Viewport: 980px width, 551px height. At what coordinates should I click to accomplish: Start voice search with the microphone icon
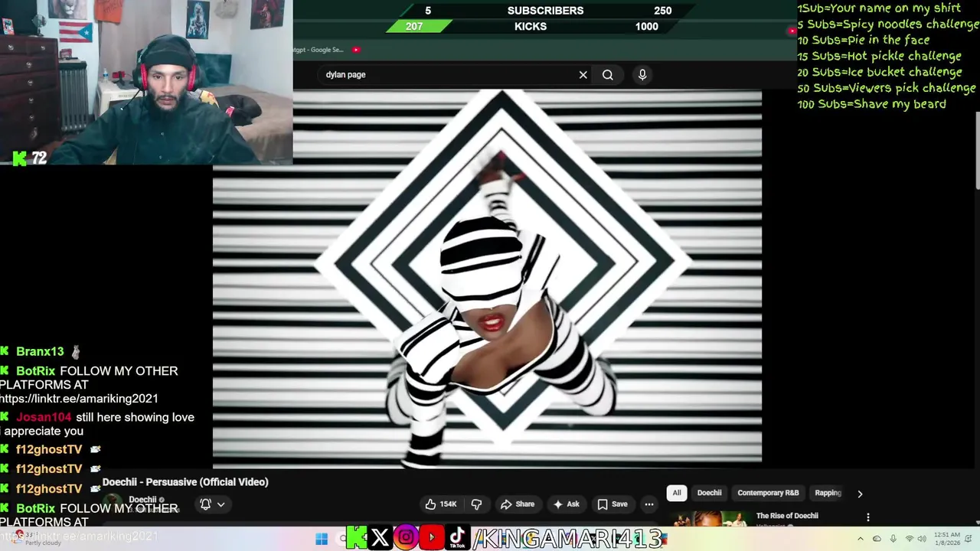click(x=642, y=75)
